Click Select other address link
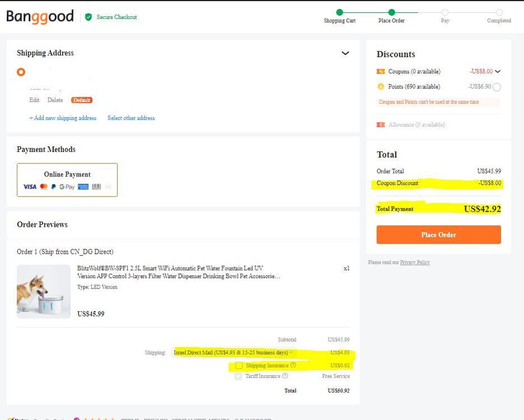Viewport: 524px width, 420px height. (131, 118)
